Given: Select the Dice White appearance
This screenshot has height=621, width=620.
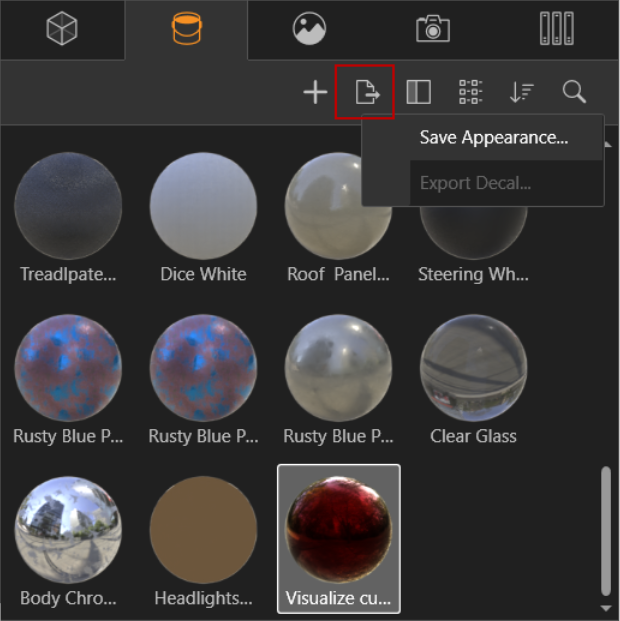Looking at the screenshot, I should click(203, 206).
